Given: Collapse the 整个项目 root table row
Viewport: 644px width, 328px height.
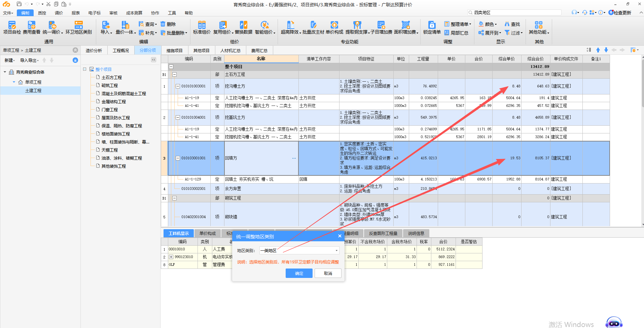Looking at the screenshot, I should [171, 67].
